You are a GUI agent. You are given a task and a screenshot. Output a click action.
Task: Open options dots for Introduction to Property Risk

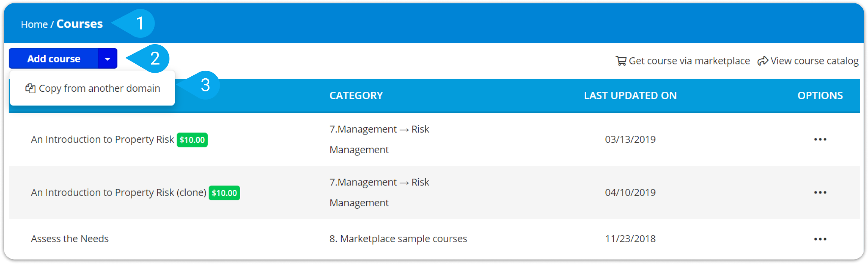pos(820,139)
